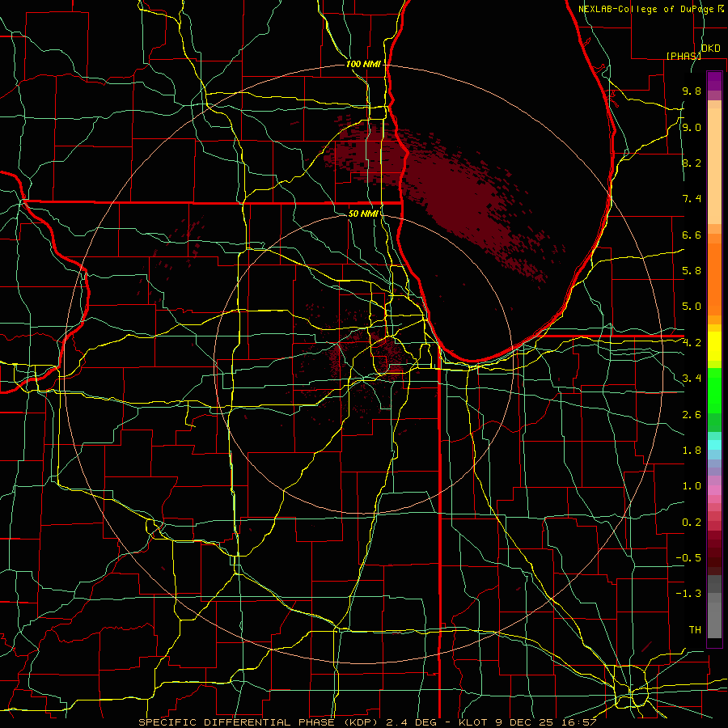This screenshot has width=728, height=728.
Task: Select the 8.2 scale value
Action: 692,163
